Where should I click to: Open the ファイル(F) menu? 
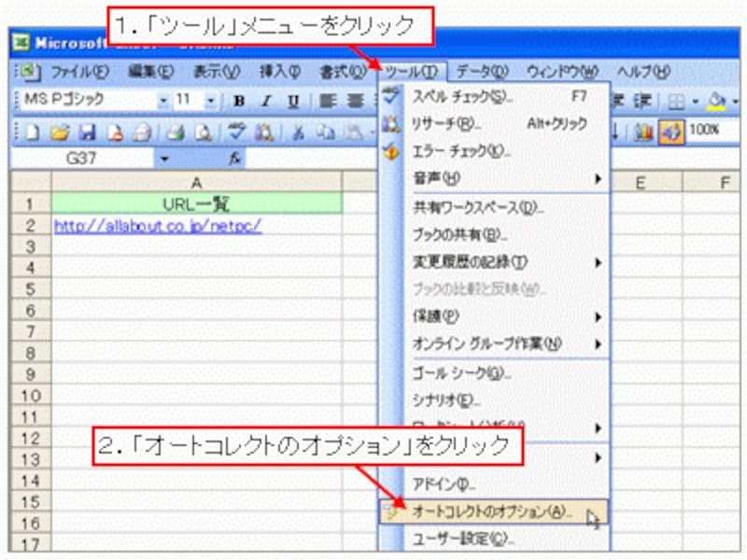coord(79,72)
